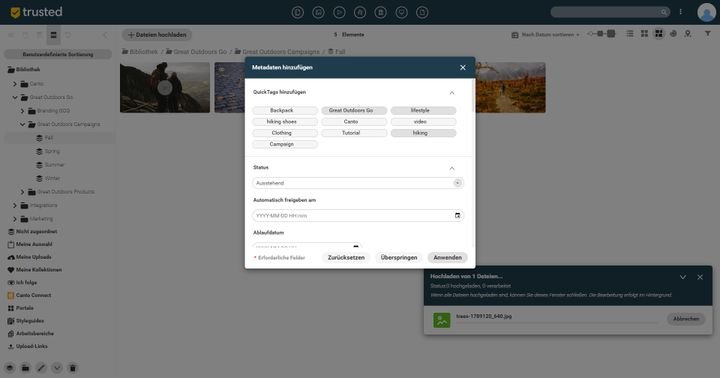
Task: Open the filter funnel panel
Action: pyautogui.click(x=708, y=34)
